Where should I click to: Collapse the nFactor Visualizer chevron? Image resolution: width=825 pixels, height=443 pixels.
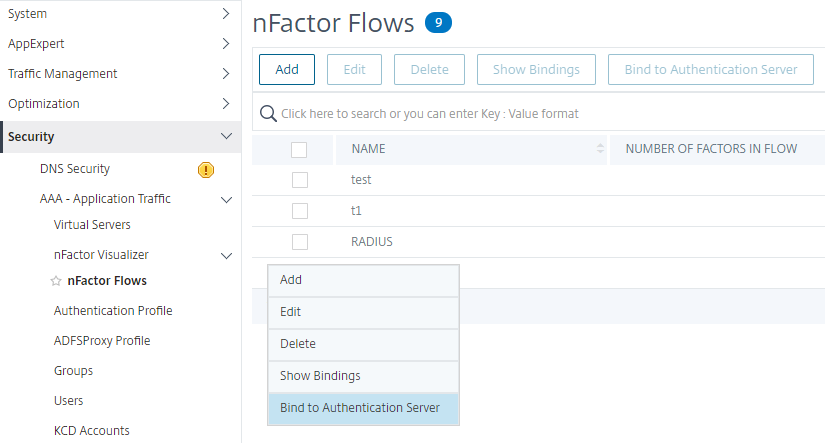click(x=226, y=256)
